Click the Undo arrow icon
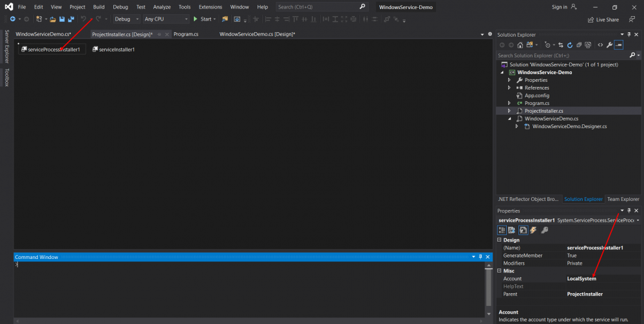Viewport: 644px width, 324px height. (83, 19)
